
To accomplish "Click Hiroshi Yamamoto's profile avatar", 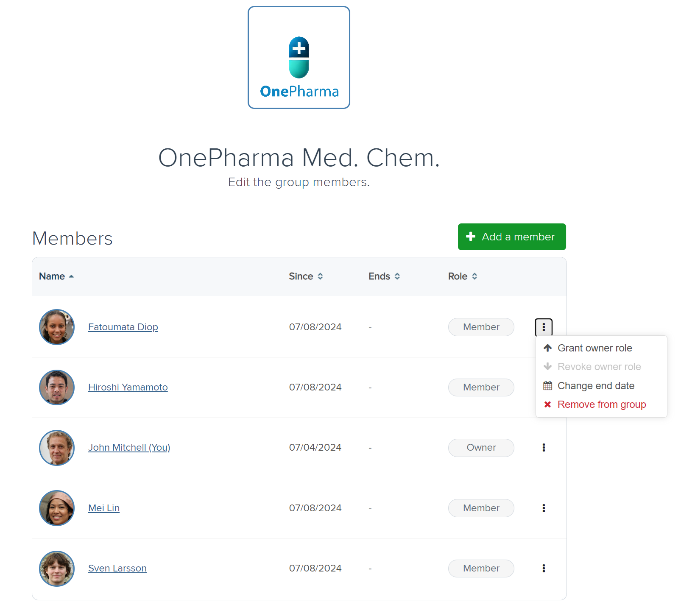I will point(57,387).
